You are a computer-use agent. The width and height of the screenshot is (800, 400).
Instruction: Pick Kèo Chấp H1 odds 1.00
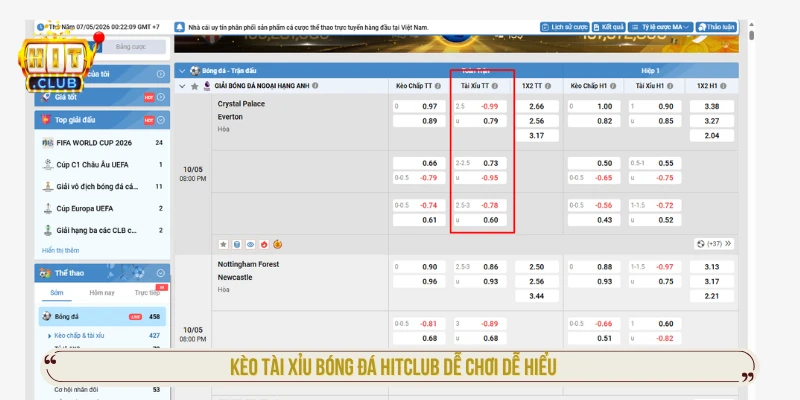pos(594,107)
